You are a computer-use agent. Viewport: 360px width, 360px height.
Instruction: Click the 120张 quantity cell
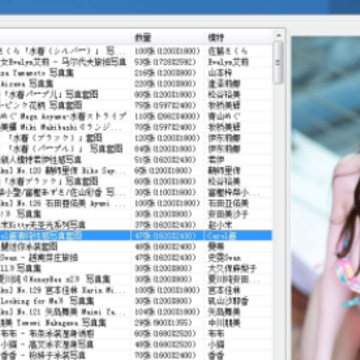point(167,138)
